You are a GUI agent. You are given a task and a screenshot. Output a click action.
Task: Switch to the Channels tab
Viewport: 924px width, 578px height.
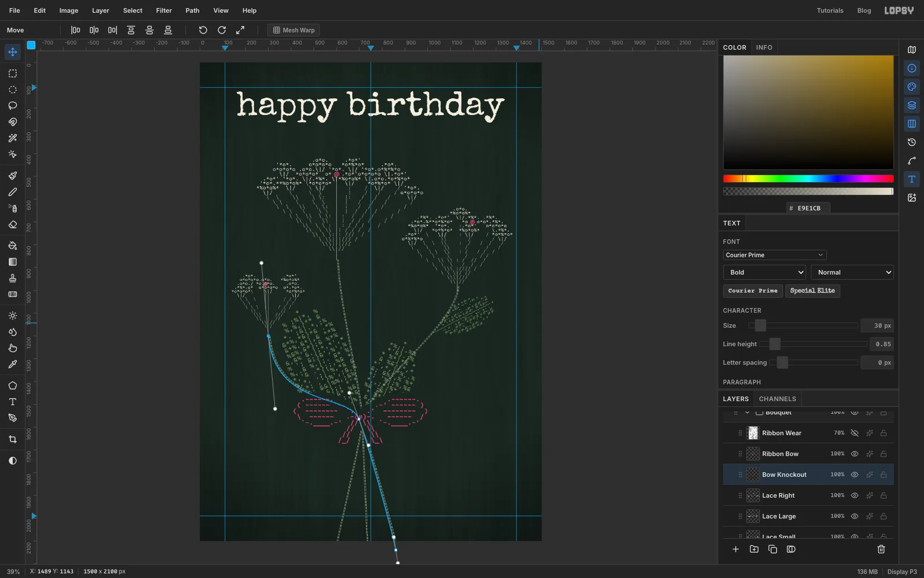pyautogui.click(x=777, y=399)
